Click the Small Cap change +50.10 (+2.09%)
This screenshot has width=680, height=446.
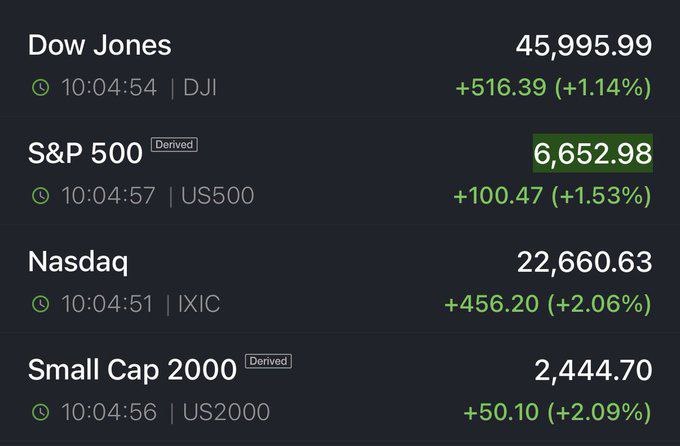pyautogui.click(x=557, y=412)
